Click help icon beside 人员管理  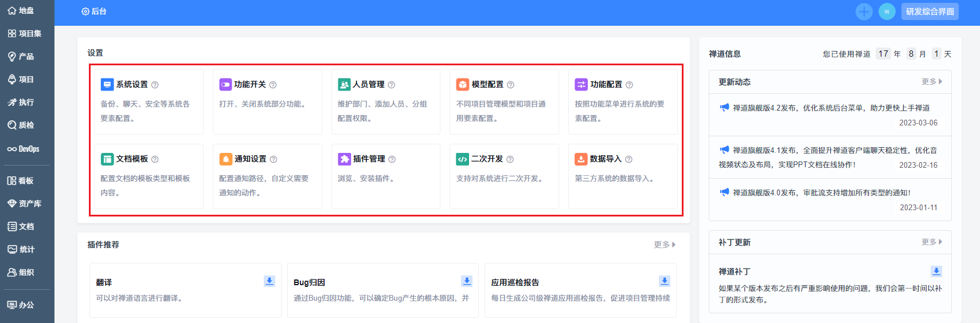pos(392,85)
